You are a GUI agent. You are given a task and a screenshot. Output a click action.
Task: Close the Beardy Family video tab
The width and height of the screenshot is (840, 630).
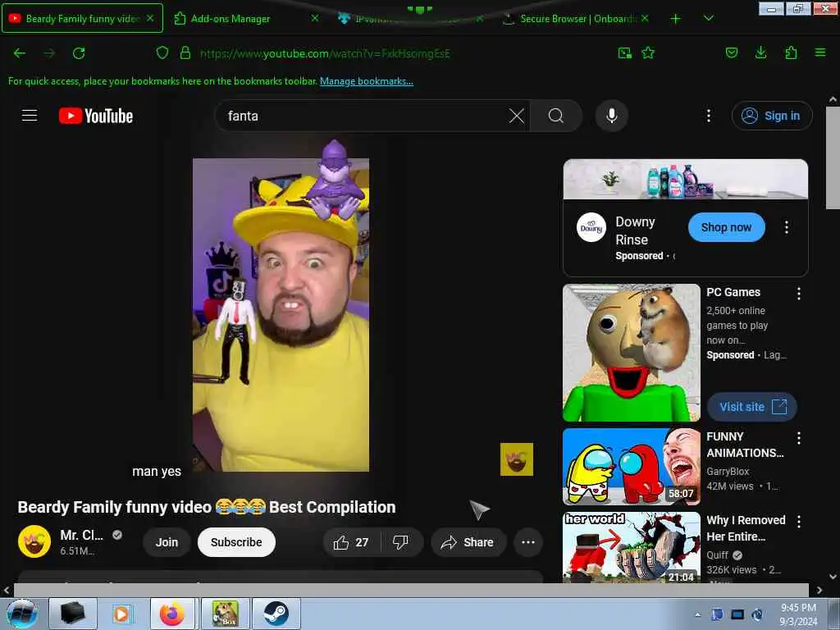151,18
